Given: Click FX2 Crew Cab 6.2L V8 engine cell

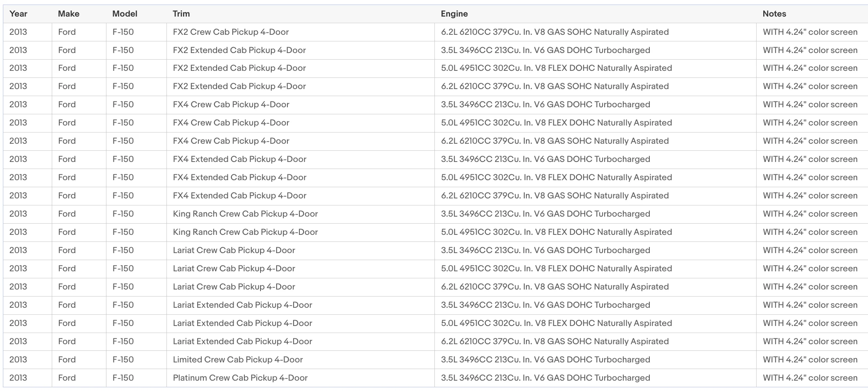Looking at the screenshot, I should click(595, 32).
